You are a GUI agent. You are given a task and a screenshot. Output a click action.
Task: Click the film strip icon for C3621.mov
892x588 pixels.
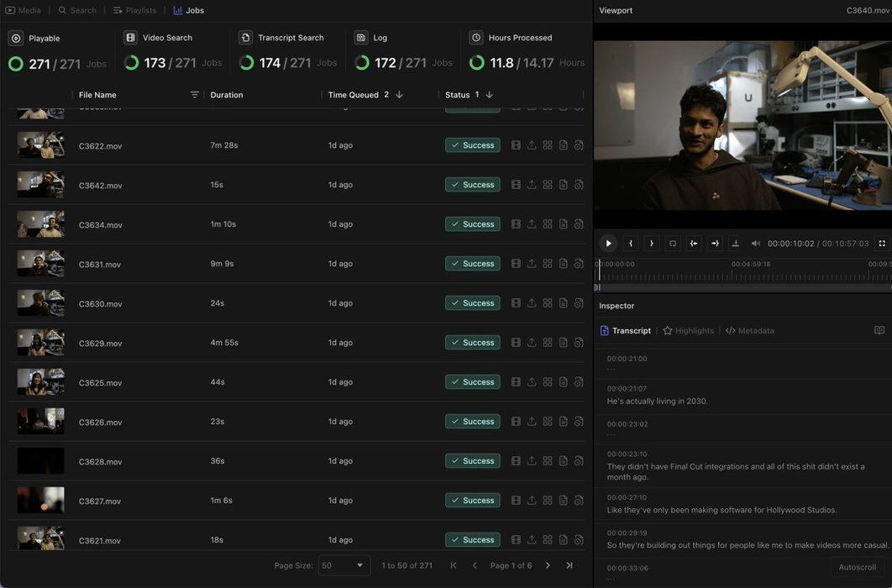coord(516,539)
